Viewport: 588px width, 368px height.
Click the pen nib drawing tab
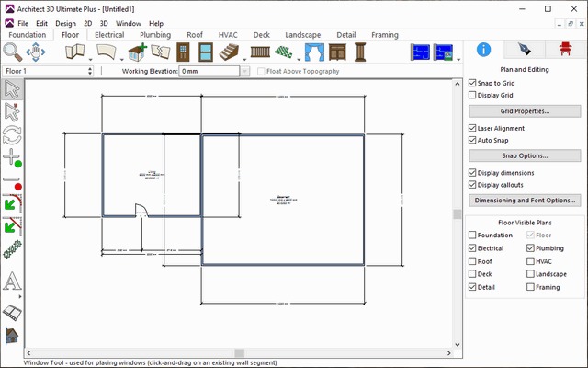[522, 51]
